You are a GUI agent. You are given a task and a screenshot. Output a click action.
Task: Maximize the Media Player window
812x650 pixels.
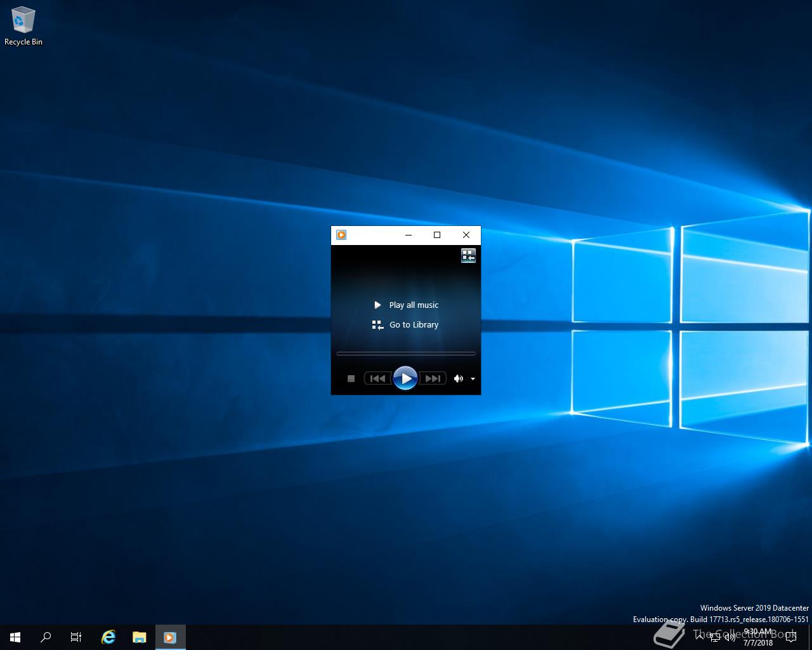pos(437,235)
